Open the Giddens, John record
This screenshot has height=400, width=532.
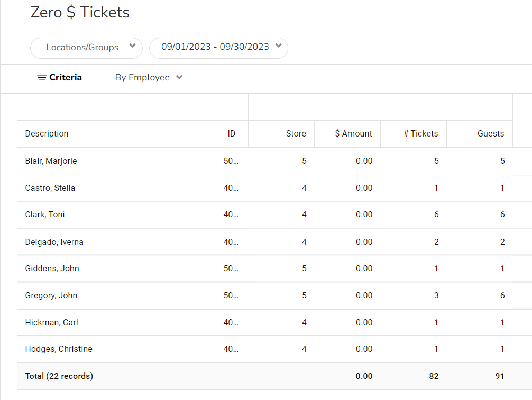tap(52, 269)
